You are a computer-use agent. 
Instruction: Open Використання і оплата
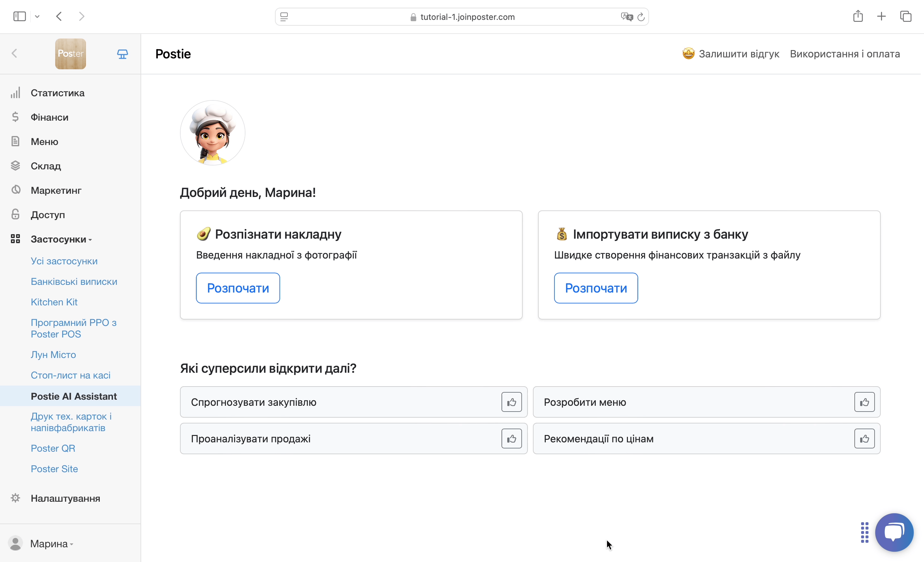[x=845, y=54]
